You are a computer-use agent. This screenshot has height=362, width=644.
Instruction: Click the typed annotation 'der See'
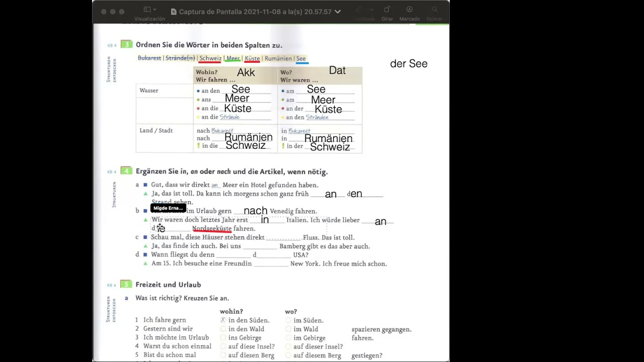coord(409,64)
